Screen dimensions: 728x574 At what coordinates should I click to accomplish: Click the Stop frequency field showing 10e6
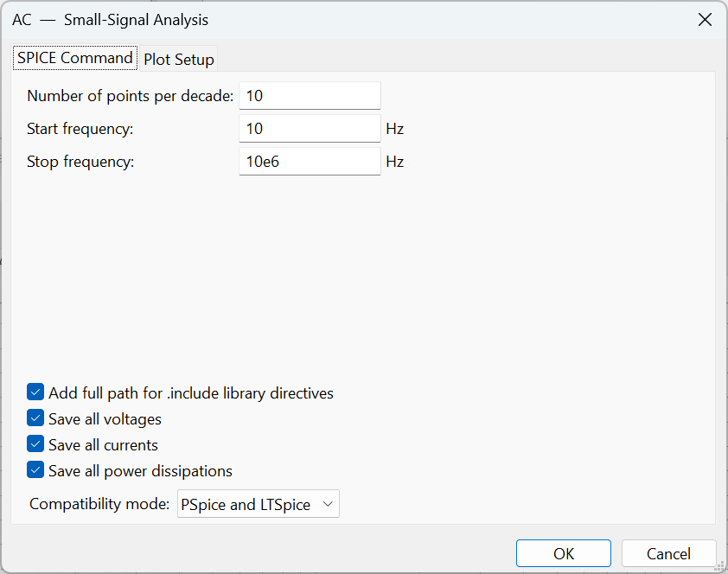coord(310,162)
